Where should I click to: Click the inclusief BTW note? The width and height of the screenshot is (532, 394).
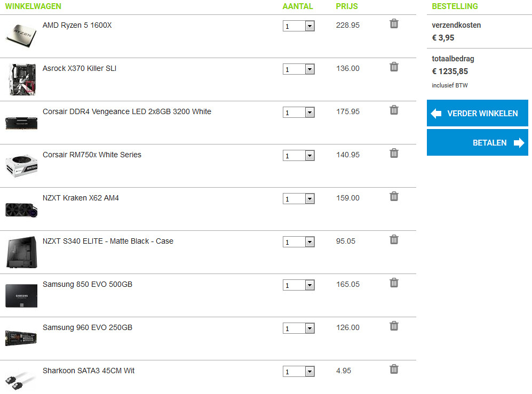coord(449,85)
